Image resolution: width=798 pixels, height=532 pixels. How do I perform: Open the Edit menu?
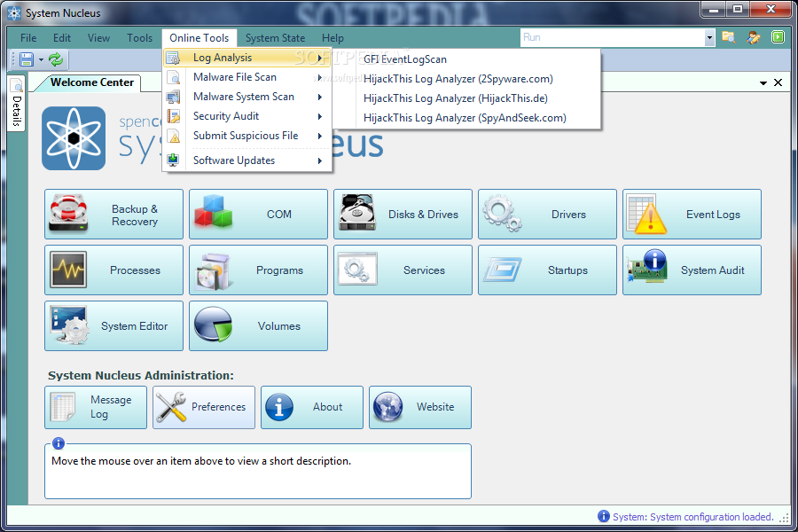[x=61, y=37]
